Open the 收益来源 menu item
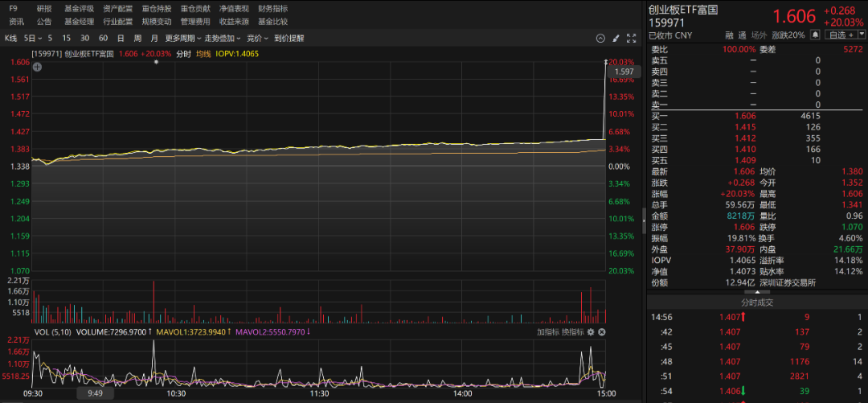The height and width of the screenshot is (403, 868). 234,22
